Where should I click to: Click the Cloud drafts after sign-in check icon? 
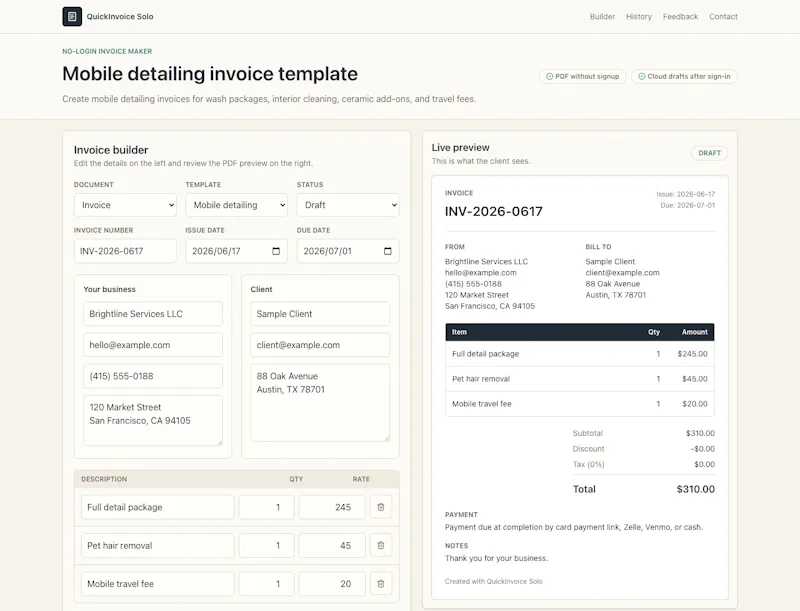642,77
